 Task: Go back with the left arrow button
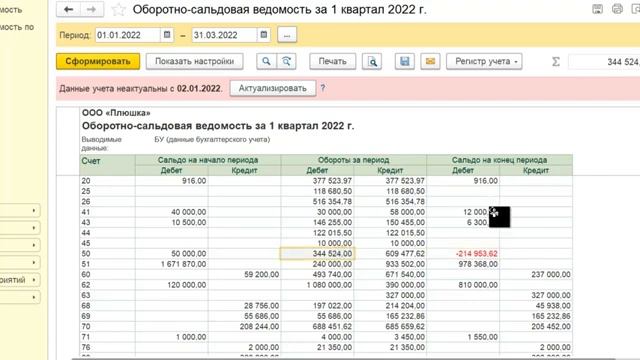click(68, 9)
